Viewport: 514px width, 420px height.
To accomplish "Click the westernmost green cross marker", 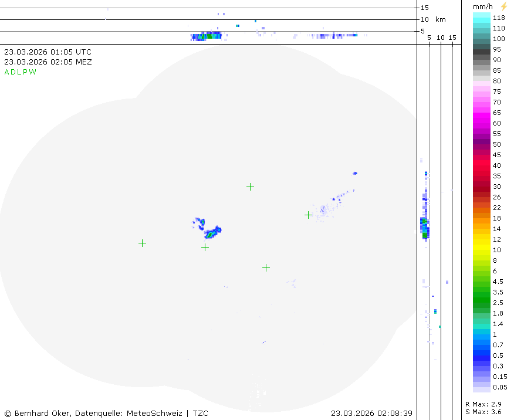I will click(x=142, y=243).
